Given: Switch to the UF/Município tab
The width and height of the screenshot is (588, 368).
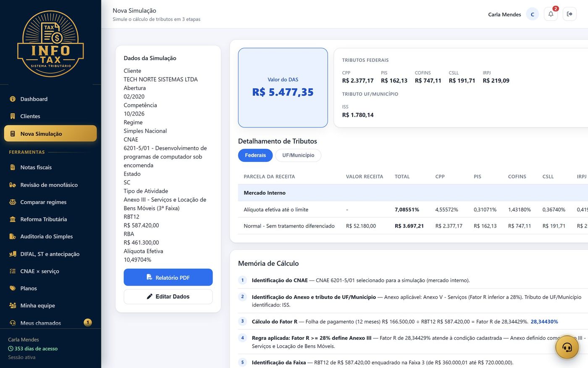Looking at the screenshot, I should [298, 155].
